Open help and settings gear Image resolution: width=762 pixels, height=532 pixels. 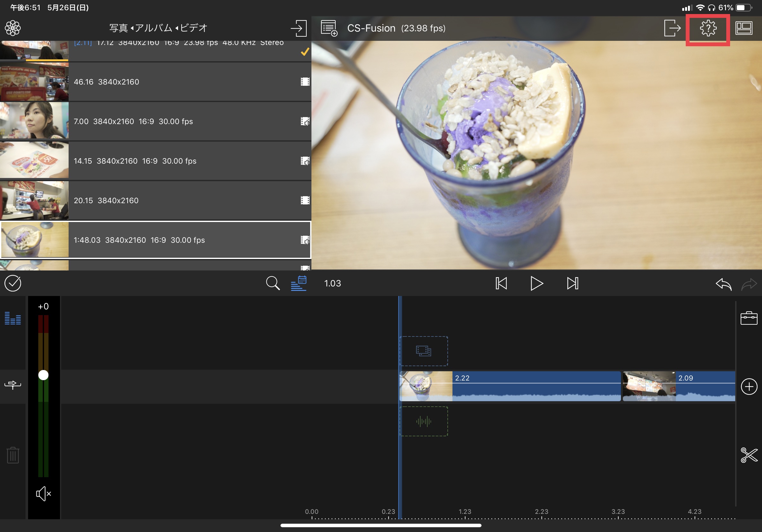pyautogui.click(x=707, y=28)
